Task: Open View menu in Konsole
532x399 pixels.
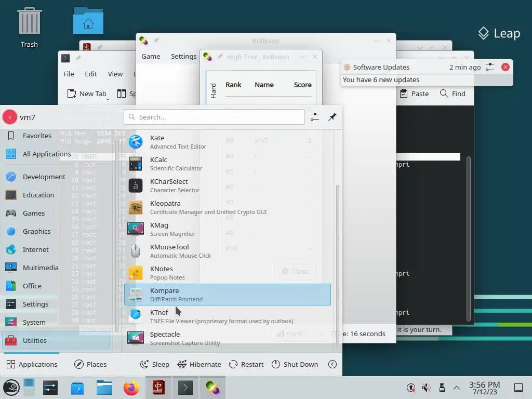Action: (115, 74)
